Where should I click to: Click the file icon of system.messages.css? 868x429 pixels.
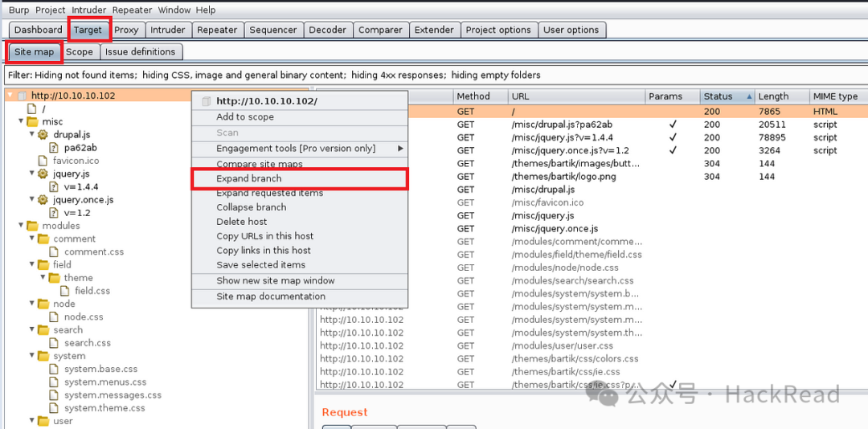point(54,395)
